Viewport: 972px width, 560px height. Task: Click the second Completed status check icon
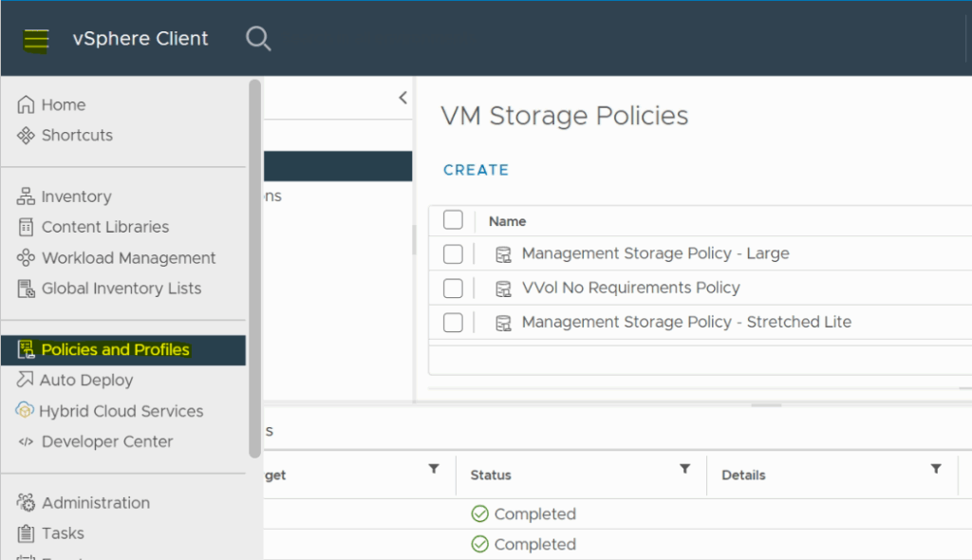(x=479, y=544)
